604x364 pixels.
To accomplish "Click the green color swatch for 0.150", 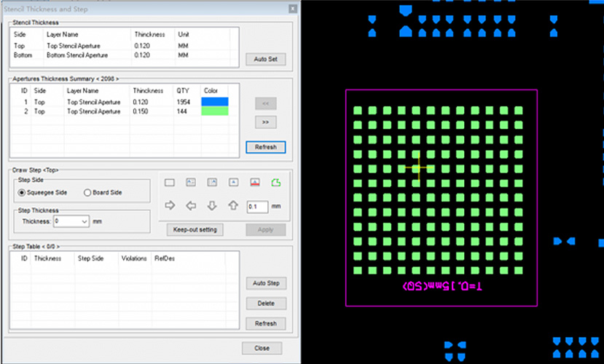I will 214,111.
